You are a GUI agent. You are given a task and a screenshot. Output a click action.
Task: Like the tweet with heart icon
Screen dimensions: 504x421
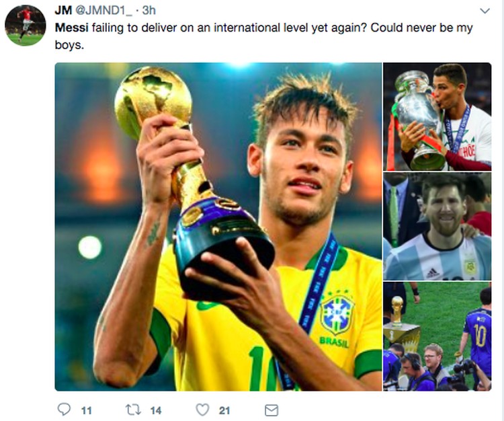pyautogui.click(x=202, y=410)
